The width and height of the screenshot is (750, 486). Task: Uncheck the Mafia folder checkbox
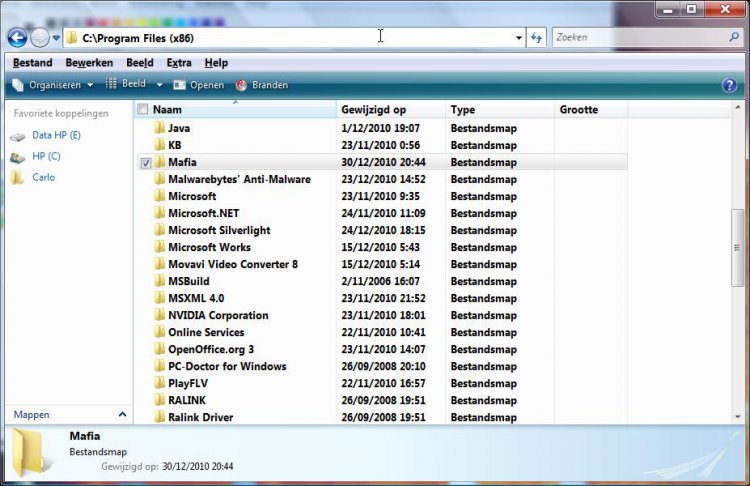click(x=145, y=163)
